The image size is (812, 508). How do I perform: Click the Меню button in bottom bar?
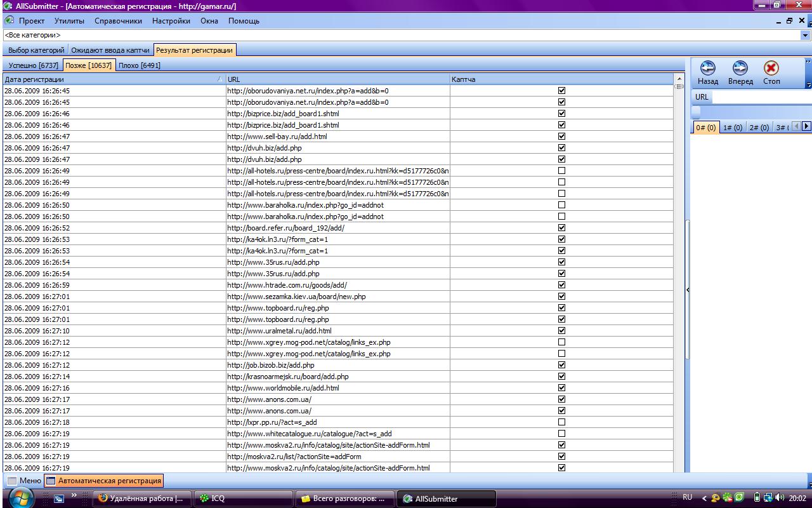[24, 481]
